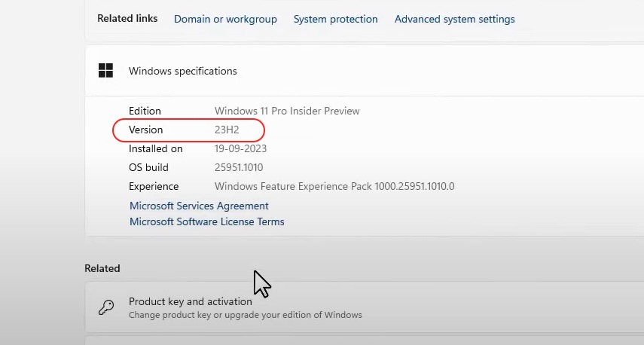The image size is (644, 345).
Task: Click the key icon for Product key and activation
Action: 106,307
